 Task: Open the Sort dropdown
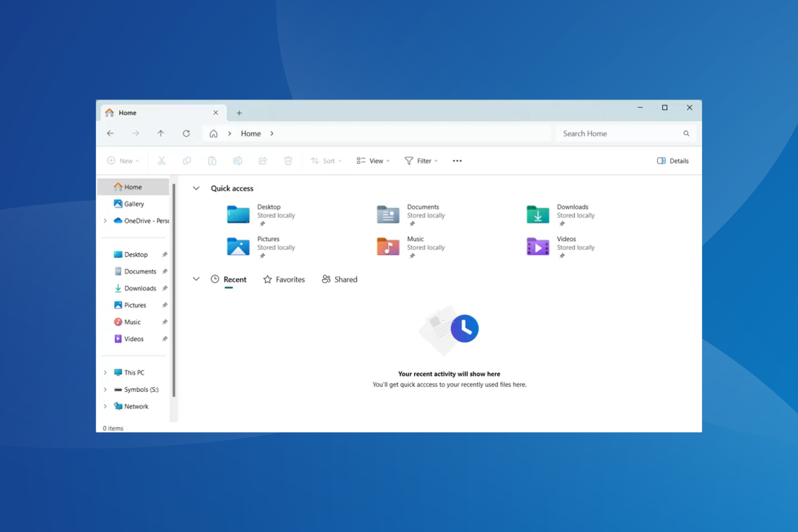coord(326,161)
